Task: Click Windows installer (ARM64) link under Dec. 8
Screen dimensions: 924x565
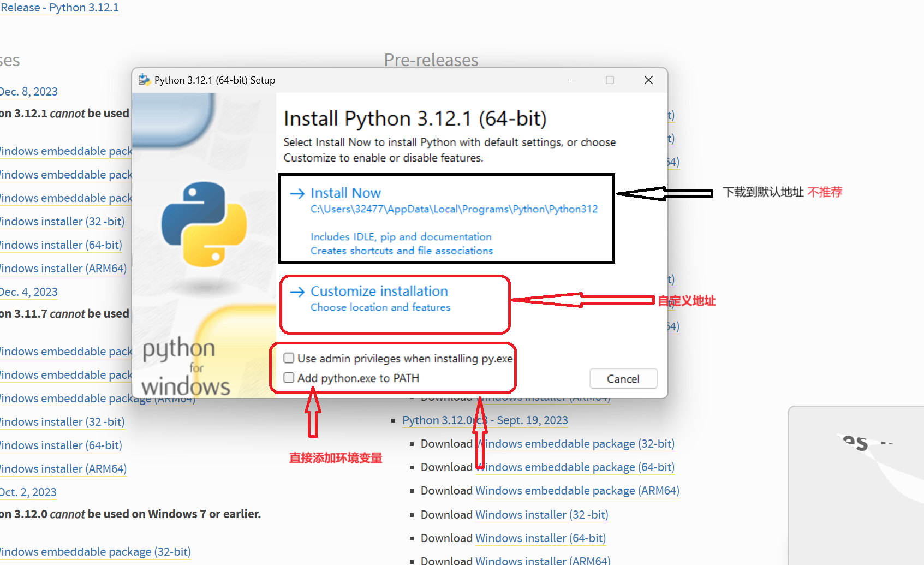Action: pyautogui.click(x=63, y=269)
